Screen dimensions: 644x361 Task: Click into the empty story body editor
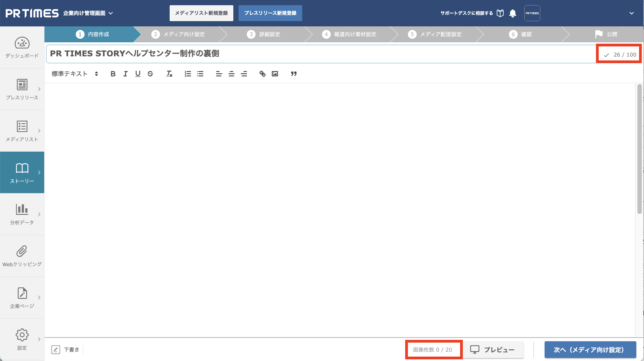click(340, 210)
